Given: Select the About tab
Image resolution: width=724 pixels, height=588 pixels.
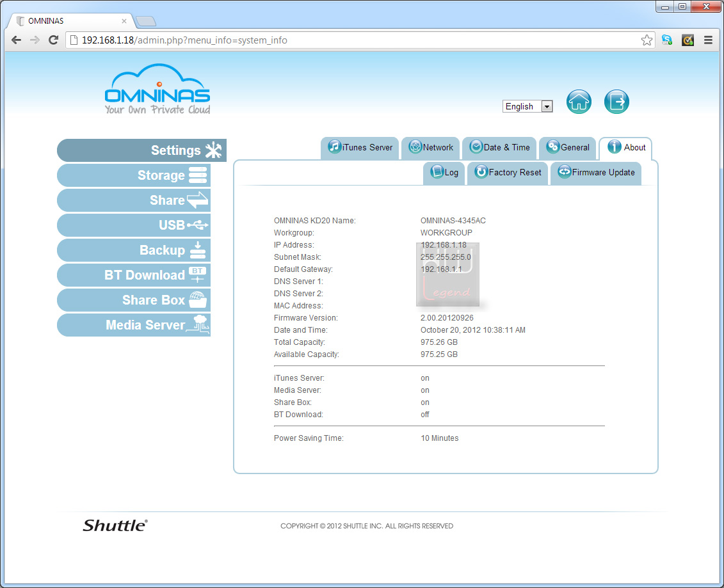Looking at the screenshot, I should tap(625, 148).
